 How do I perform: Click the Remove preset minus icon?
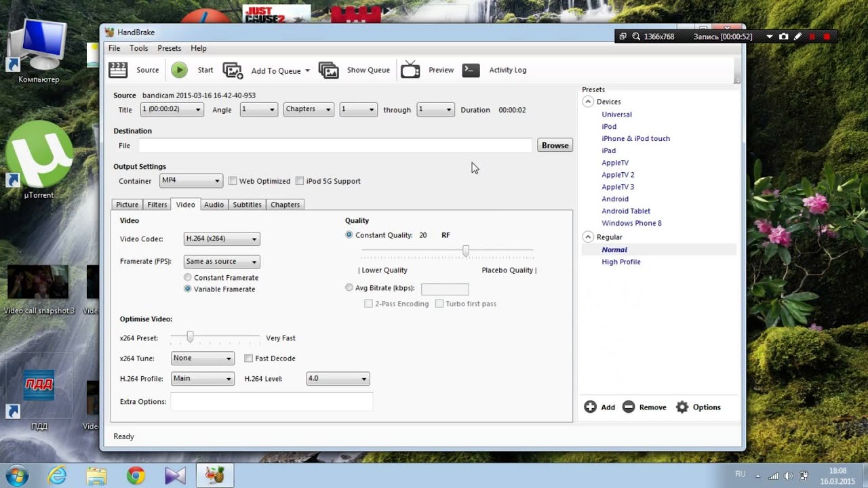click(x=629, y=407)
